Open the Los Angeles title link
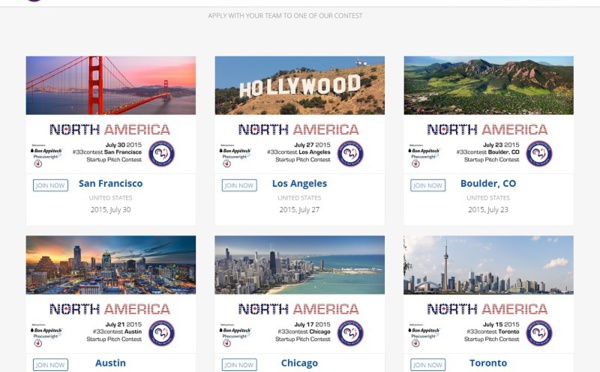600x372 pixels. [x=300, y=184]
